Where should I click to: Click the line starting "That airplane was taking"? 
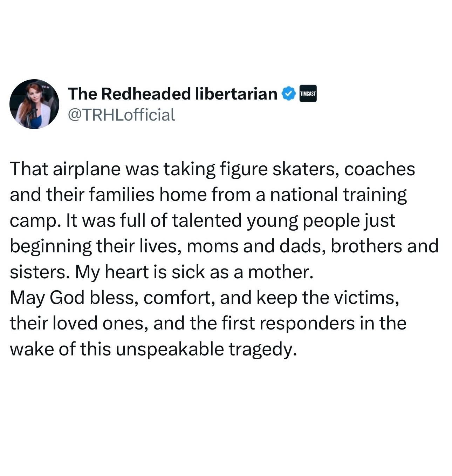click(212, 169)
